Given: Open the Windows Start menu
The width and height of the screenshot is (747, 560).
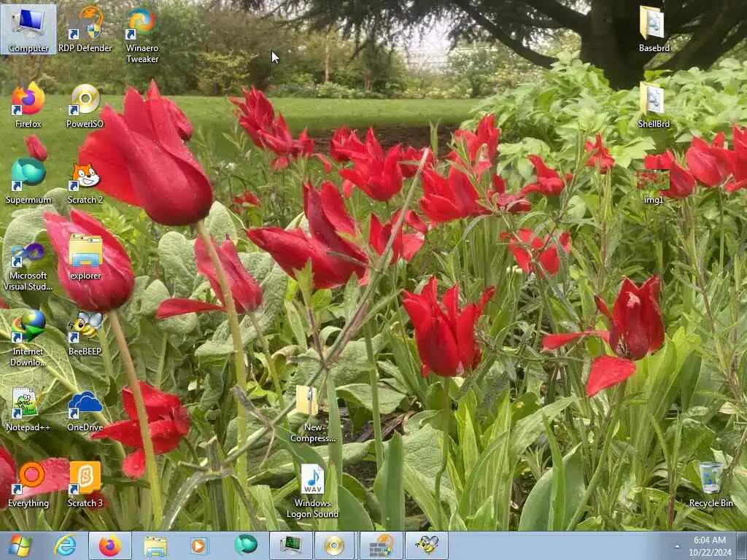Looking at the screenshot, I should coord(20,545).
